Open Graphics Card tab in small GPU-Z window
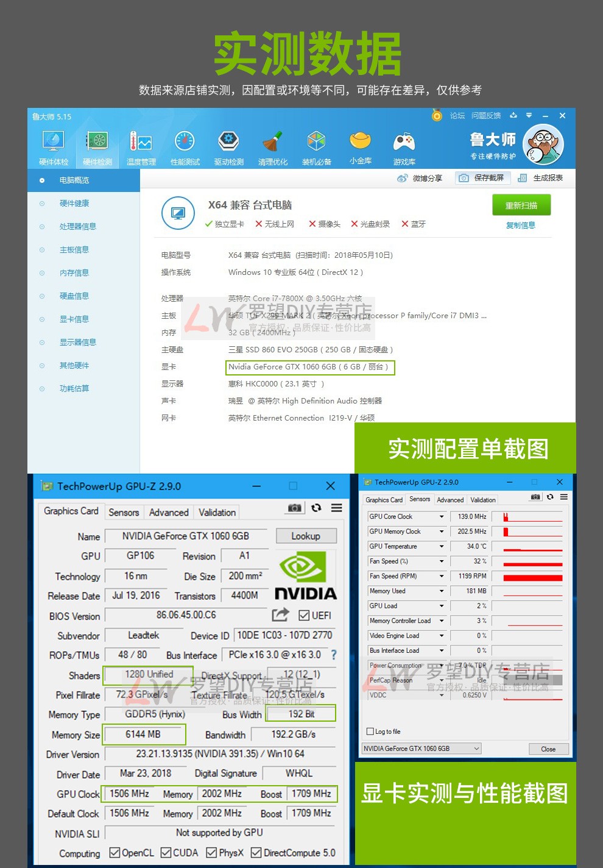 (384, 500)
